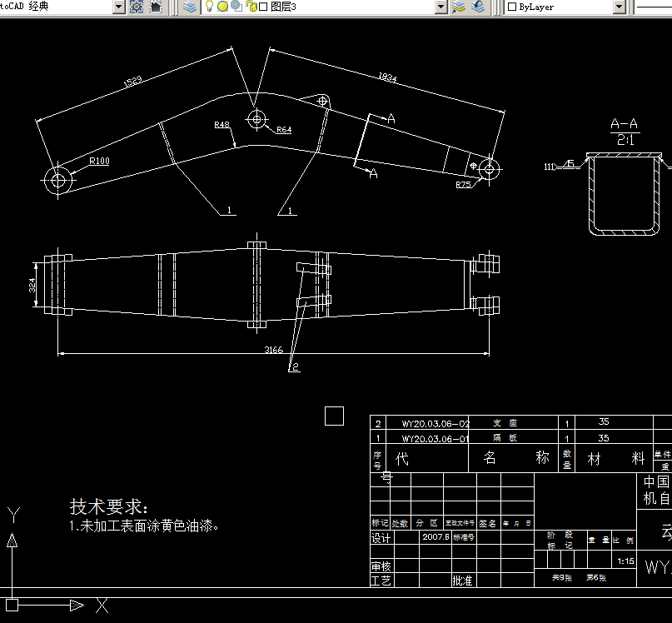Toggle freeze/thaw sun icon for 图层3
The width and height of the screenshot is (672, 623).
tap(222, 7)
